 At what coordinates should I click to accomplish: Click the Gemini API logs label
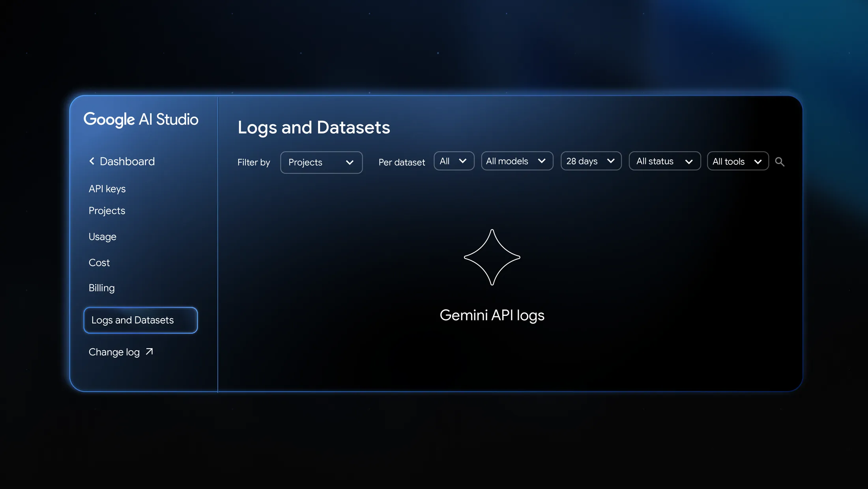click(x=492, y=315)
